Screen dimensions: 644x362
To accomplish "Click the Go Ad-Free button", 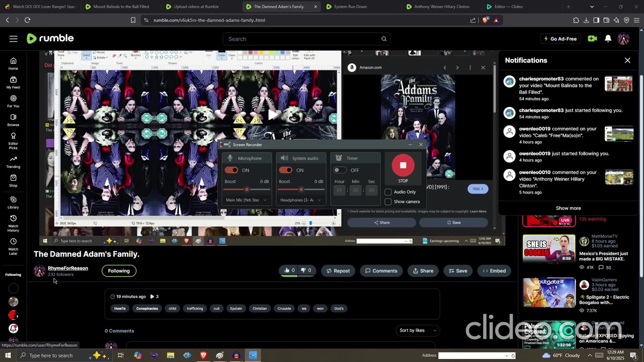I will tap(560, 39).
